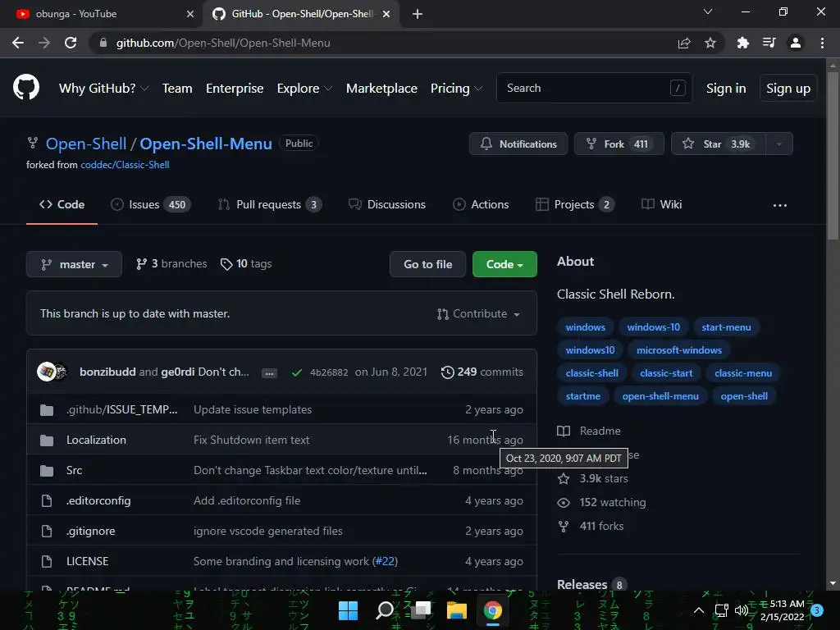
Task: Open the Localization folder
Action: (97, 440)
